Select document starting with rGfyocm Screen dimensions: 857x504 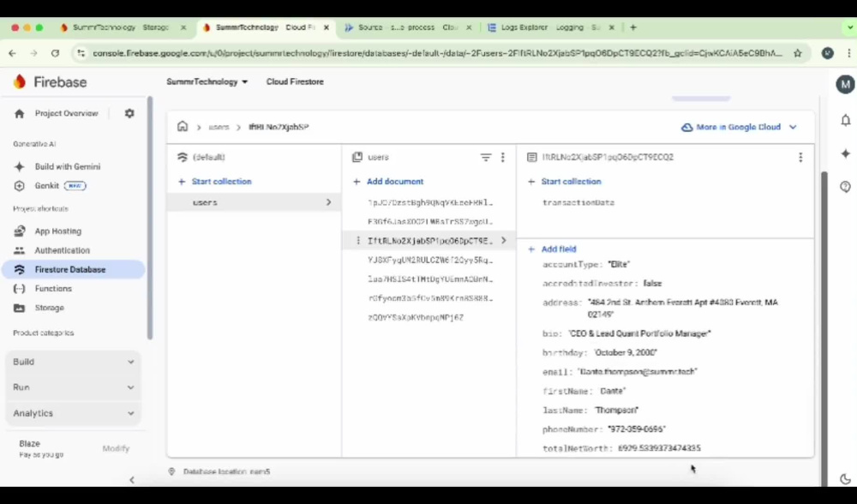pos(429,298)
